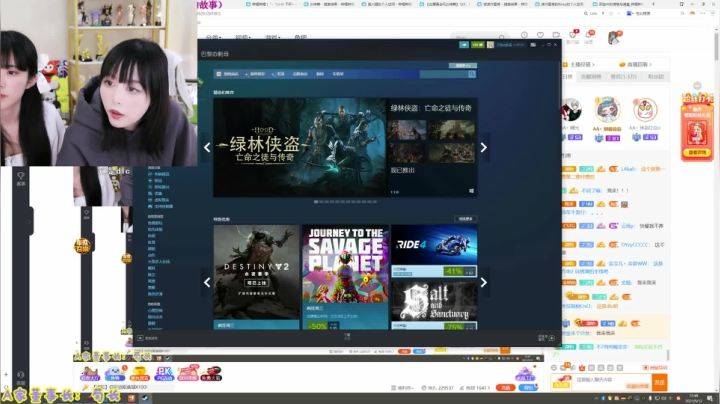Select the daily ranking tab in the chat panel
720x404 pixels.
(568, 77)
